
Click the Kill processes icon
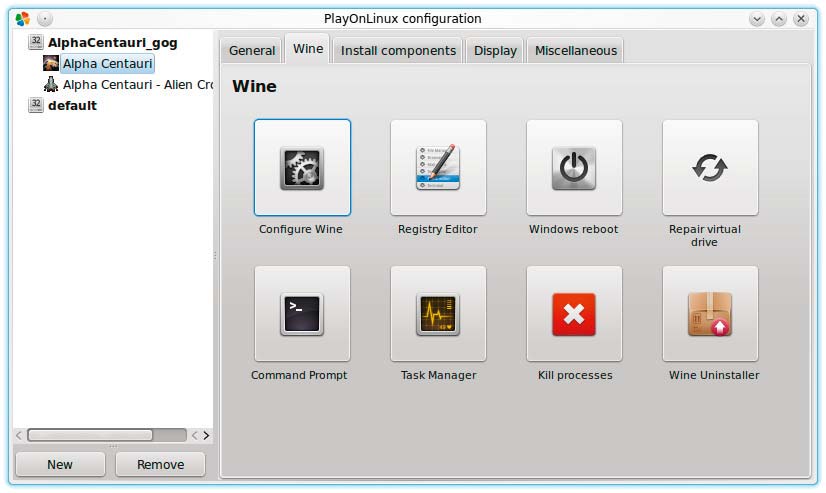pos(574,314)
